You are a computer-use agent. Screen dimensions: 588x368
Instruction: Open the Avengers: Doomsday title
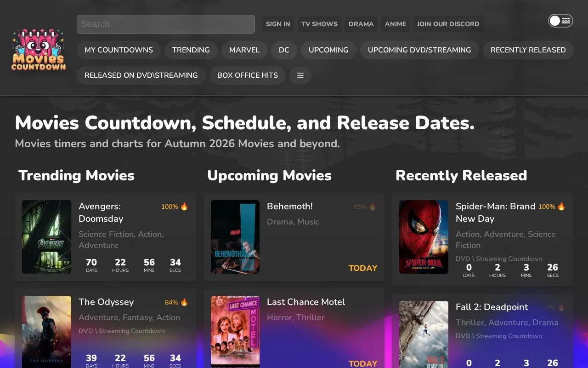point(101,213)
